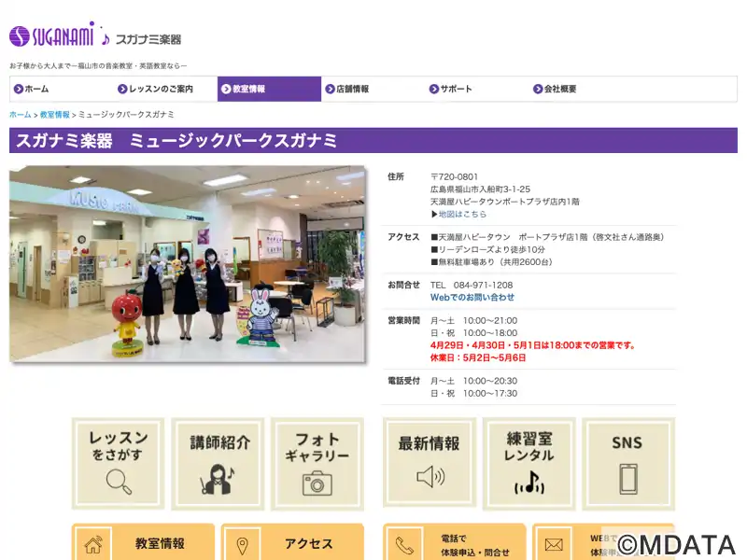
Task: Select the postal code 〒720-0801
Action: 454,177
